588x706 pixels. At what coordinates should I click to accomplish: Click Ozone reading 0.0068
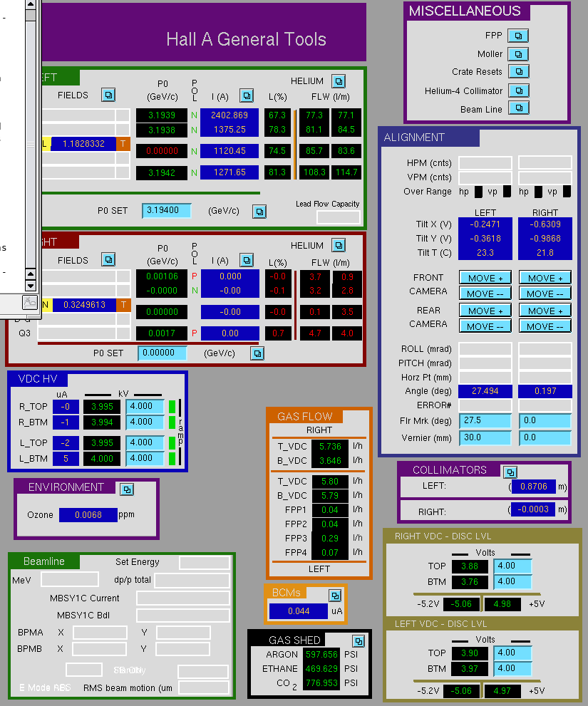click(88, 514)
